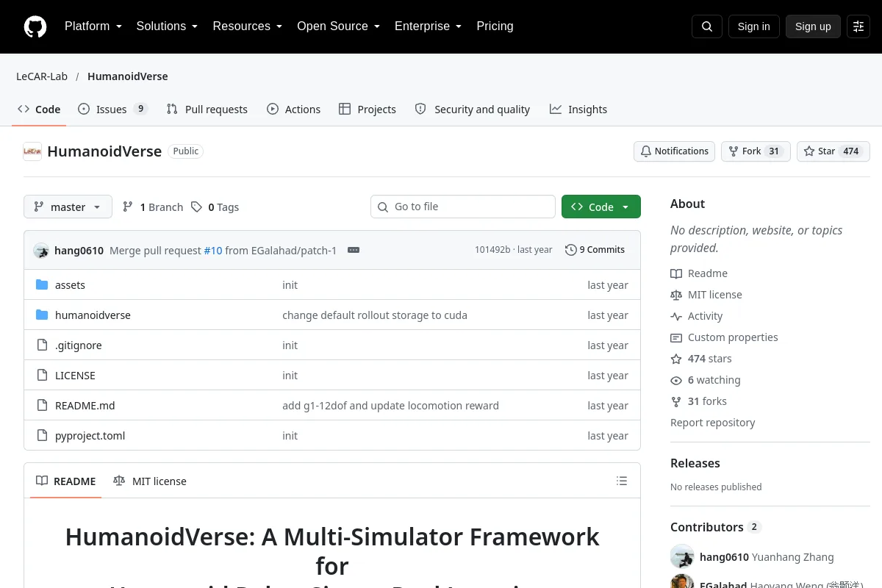Click the .gitignore file icon
Image resolution: width=882 pixels, height=588 pixels.
[42, 345]
